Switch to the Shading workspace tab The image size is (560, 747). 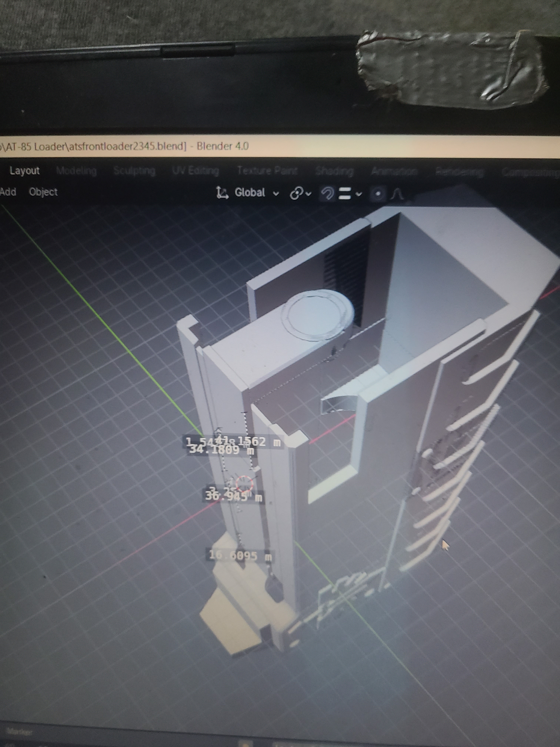pos(334,171)
